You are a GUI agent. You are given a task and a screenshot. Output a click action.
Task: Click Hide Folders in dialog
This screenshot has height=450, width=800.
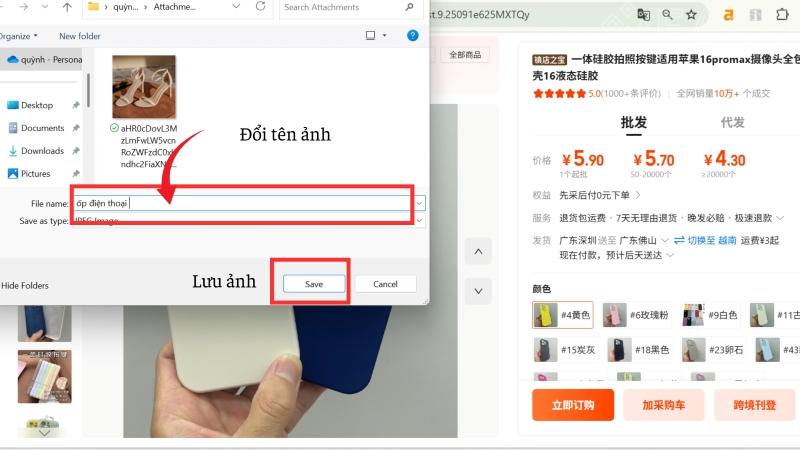[24, 286]
